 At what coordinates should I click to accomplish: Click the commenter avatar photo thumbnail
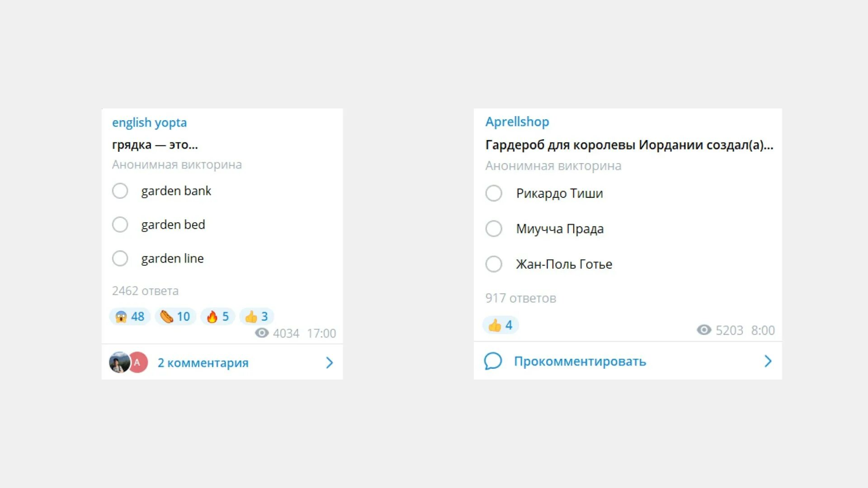pos(119,362)
